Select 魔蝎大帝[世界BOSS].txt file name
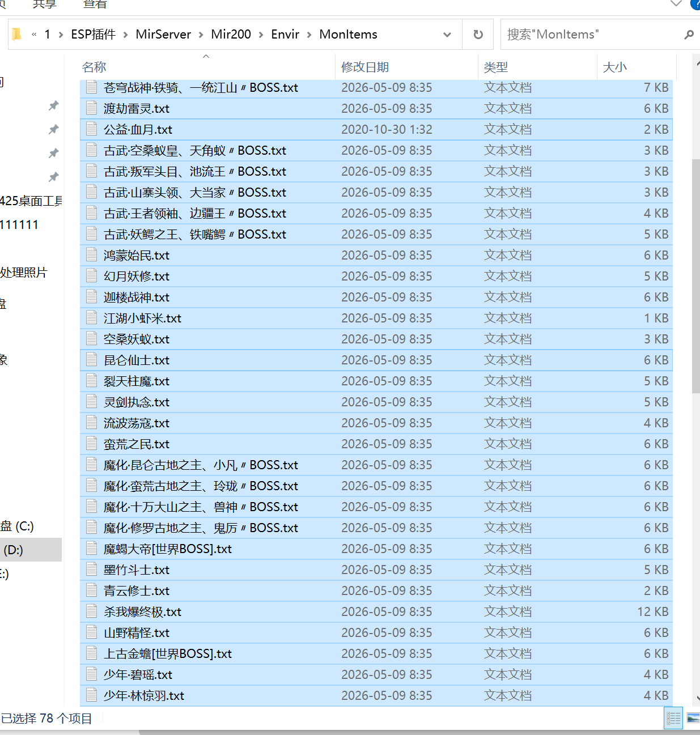Screen dimensions: 700x735 pyautogui.click(x=168, y=549)
